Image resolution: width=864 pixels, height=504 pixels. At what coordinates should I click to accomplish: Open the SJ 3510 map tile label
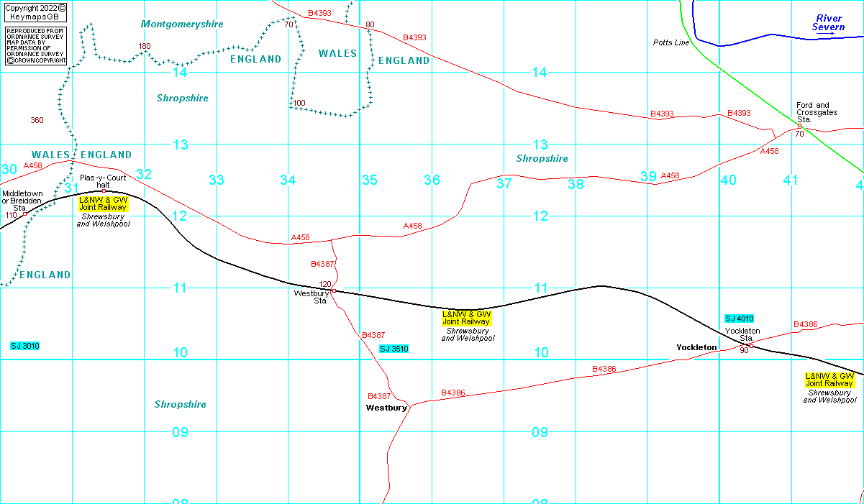394,349
